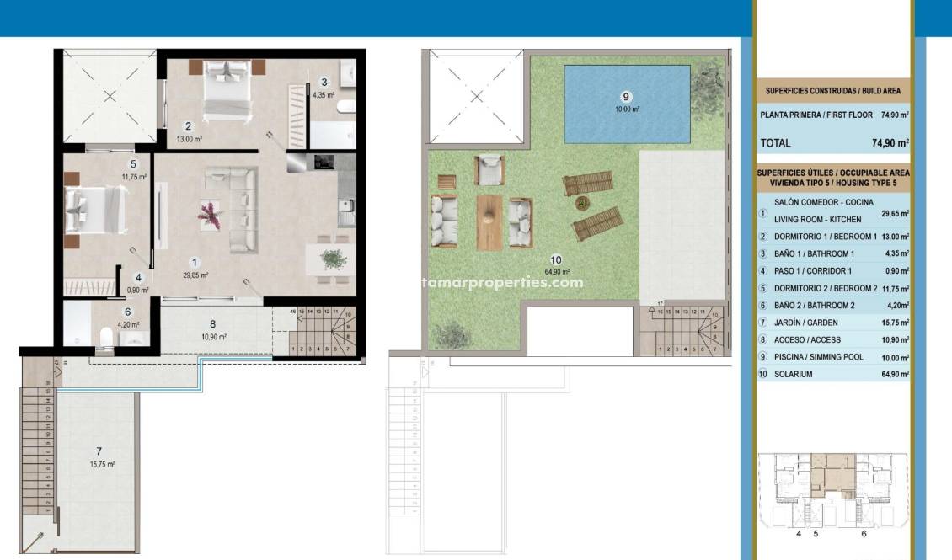Click the circled number 5 in the legend
Image resolution: width=952 pixels, height=560 pixels.
(763, 288)
